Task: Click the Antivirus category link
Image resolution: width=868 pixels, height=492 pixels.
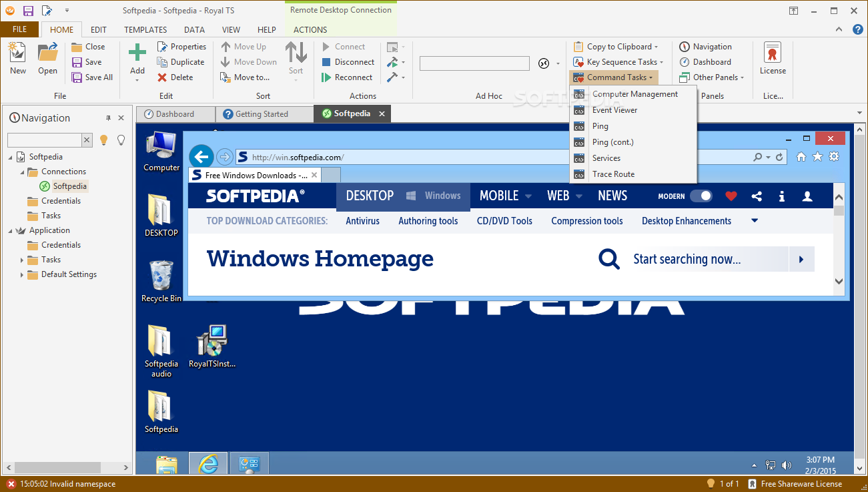Action: coord(362,221)
